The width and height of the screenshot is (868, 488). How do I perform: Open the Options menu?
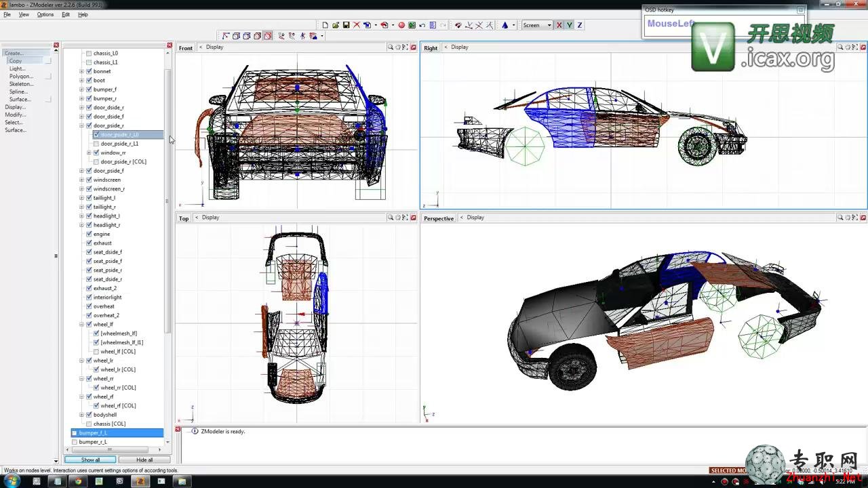45,14
